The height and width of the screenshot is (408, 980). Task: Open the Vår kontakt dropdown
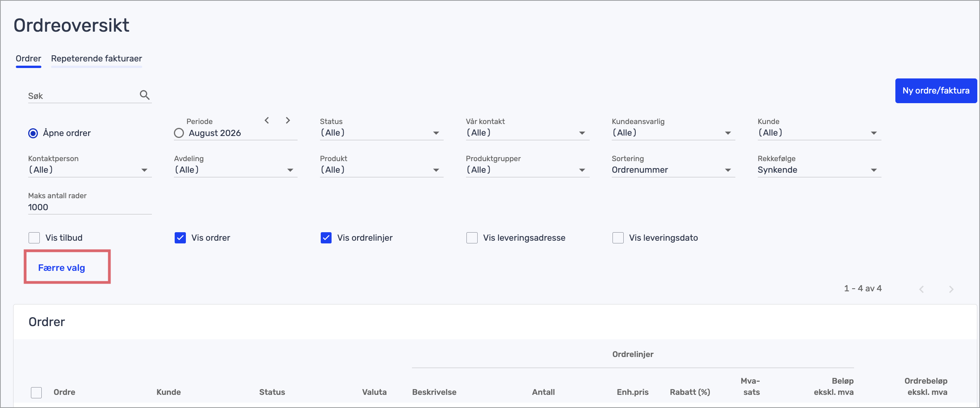coord(527,133)
